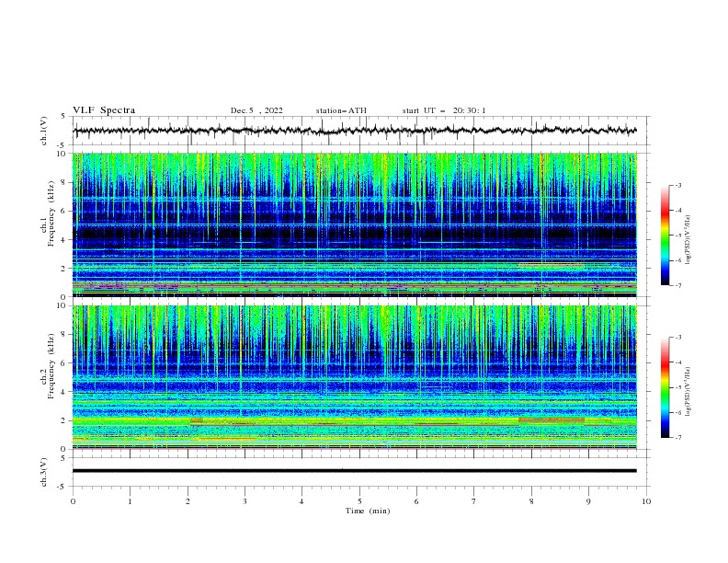Click the "-3" label on ch.1 color bar

click(677, 185)
